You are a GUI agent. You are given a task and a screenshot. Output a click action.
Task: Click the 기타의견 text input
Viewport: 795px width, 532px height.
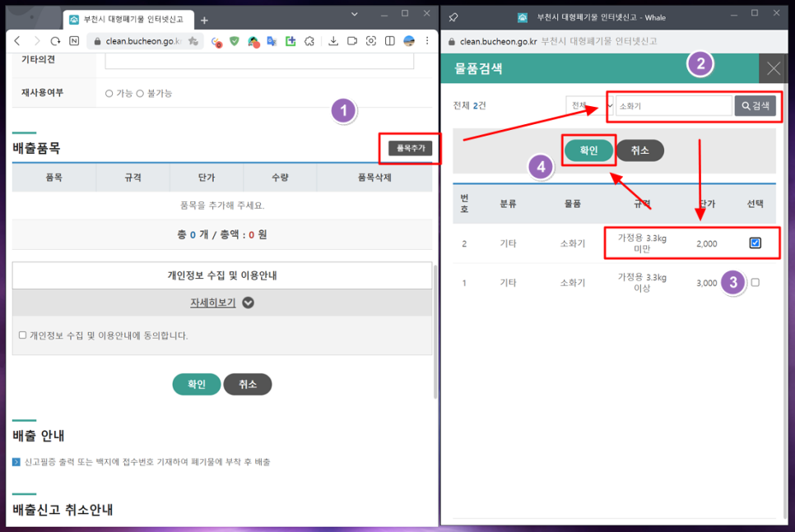[259, 61]
